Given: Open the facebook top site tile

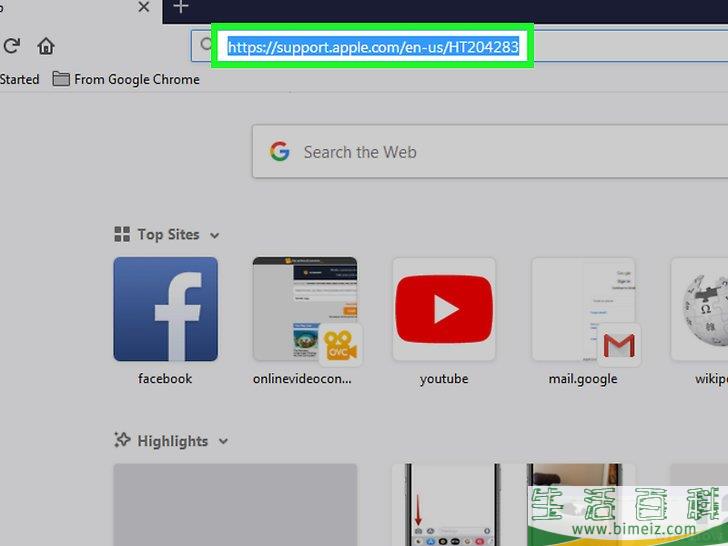Looking at the screenshot, I should coord(165,309).
